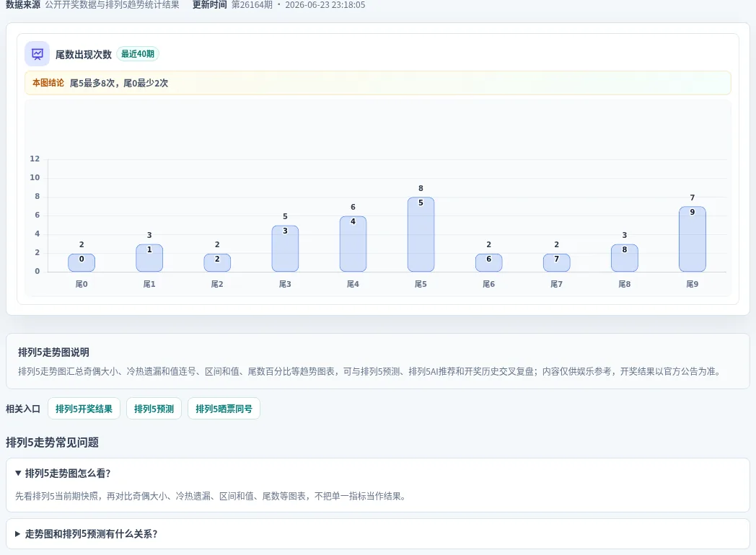Click the 数据来源 label
This screenshot has height=555, width=756.
(x=23, y=5)
